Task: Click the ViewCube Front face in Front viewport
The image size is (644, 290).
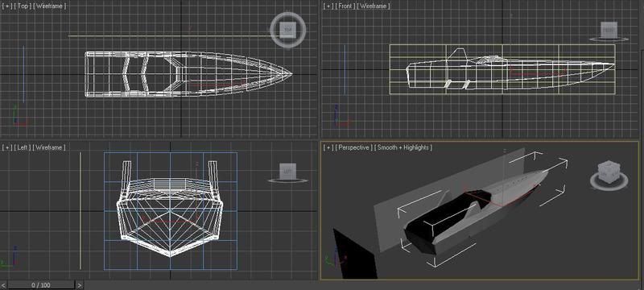Action: click(x=609, y=30)
